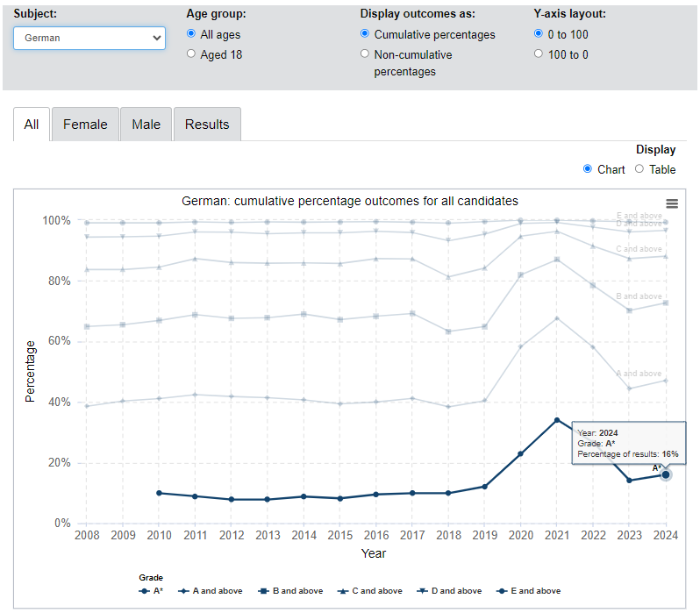
Task: Click the A and above point for 2021
Action: click(x=557, y=317)
